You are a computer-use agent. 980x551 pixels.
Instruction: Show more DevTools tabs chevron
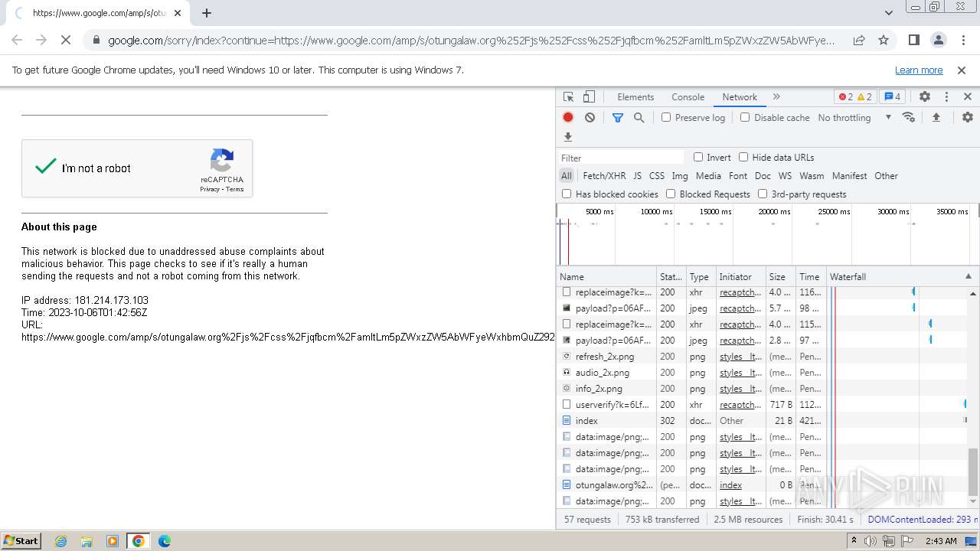pos(776,97)
